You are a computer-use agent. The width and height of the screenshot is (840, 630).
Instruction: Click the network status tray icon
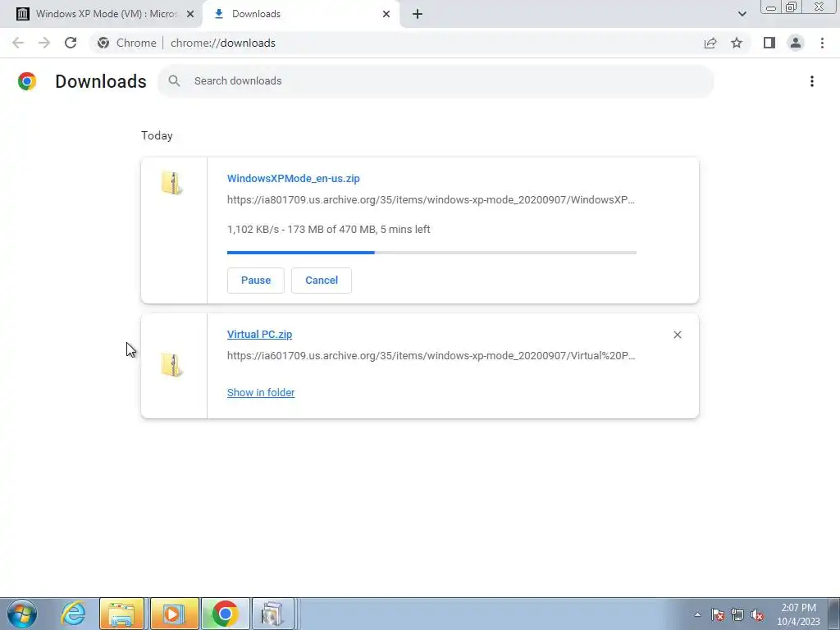point(737,615)
